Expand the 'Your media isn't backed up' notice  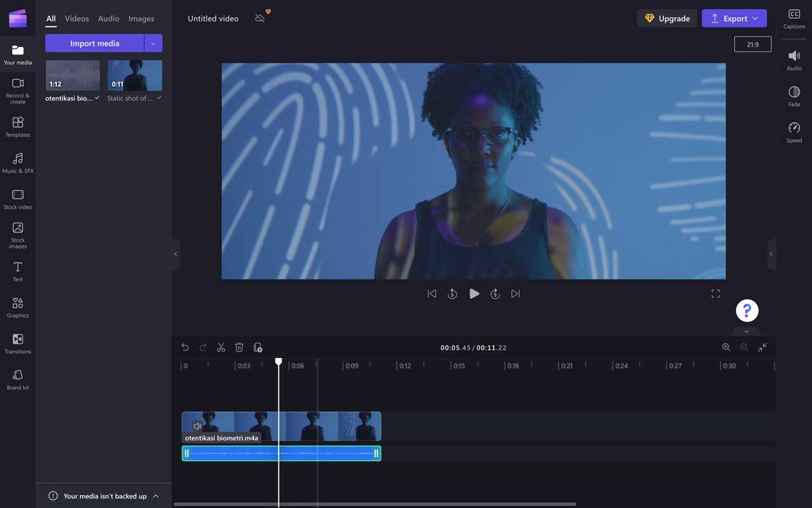(156, 496)
